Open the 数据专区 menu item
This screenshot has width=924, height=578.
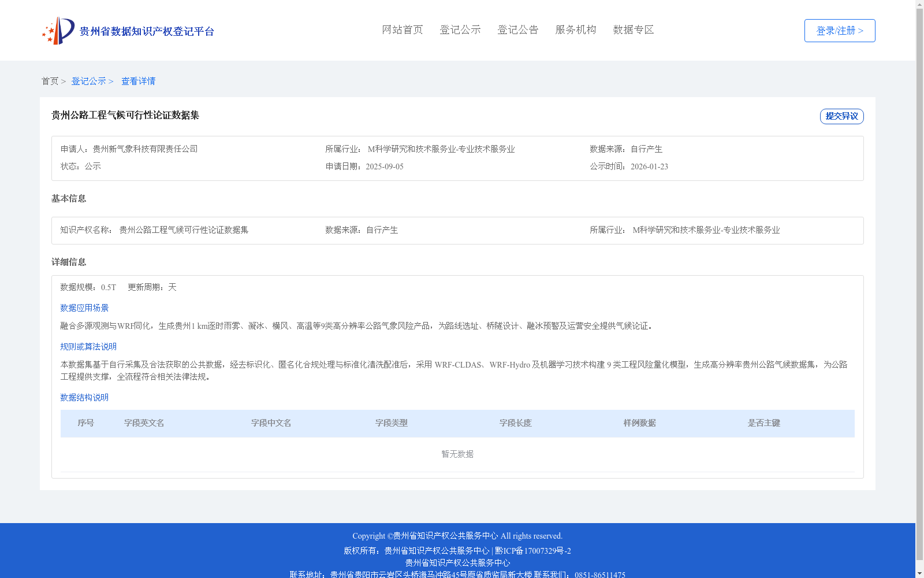pyautogui.click(x=634, y=29)
